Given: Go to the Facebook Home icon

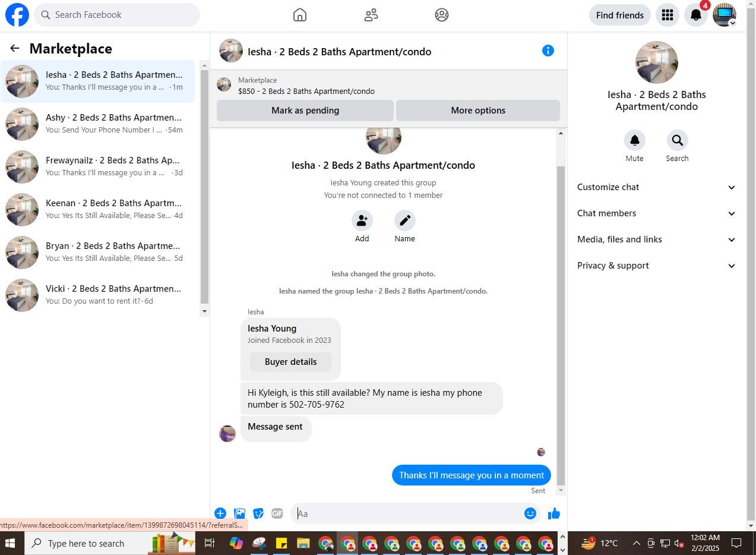Looking at the screenshot, I should click(x=300, y=15).
